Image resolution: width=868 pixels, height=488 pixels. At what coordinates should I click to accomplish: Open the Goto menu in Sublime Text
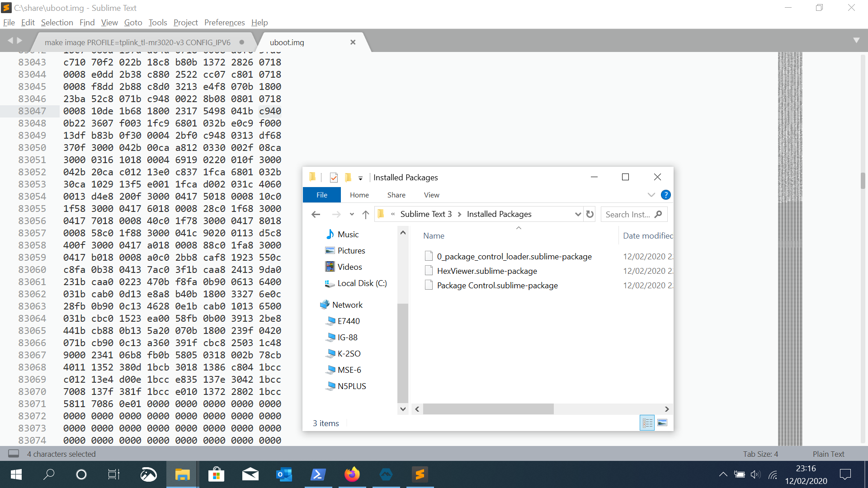132,22
